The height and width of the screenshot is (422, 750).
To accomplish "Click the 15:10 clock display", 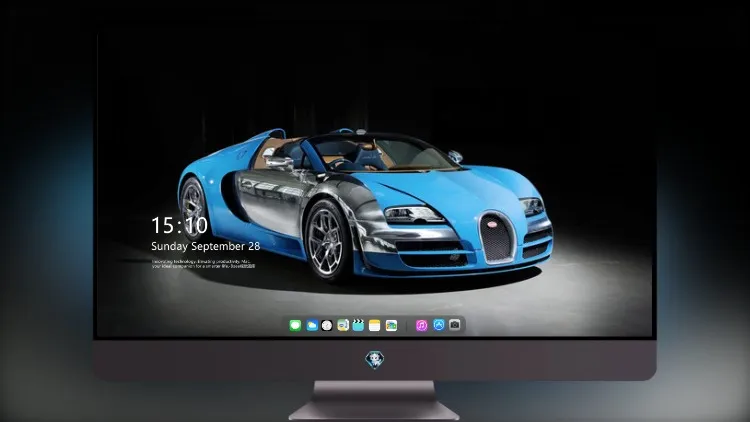I will pos(179,225).
